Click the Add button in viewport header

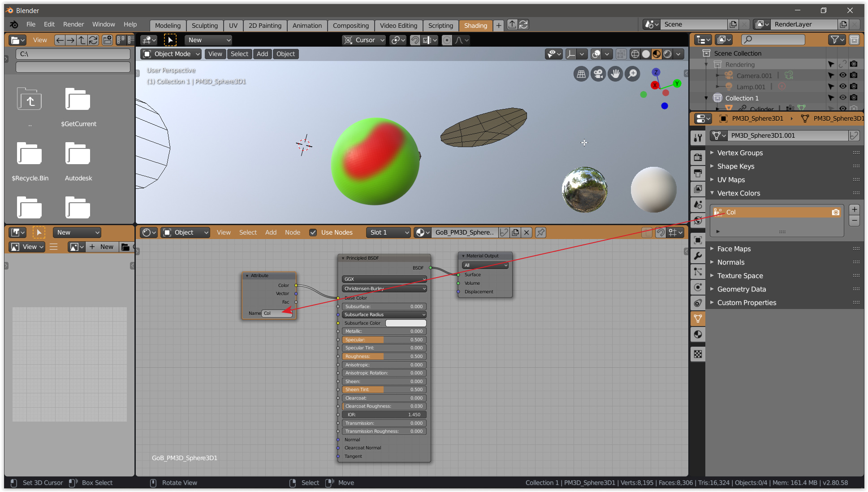coord(262,54)
